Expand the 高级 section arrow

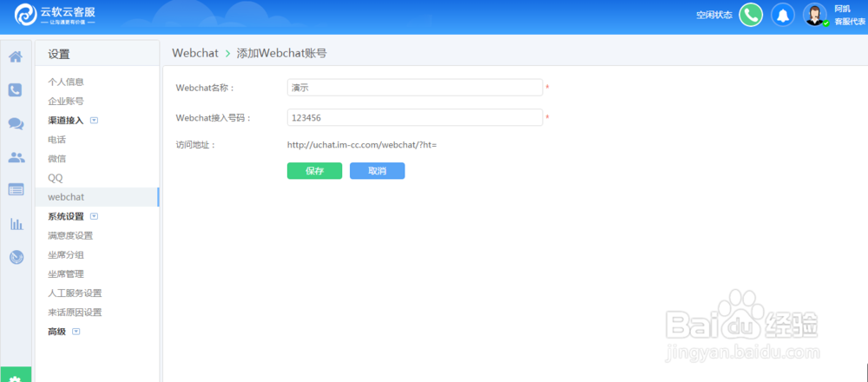[x=76, y=332]
